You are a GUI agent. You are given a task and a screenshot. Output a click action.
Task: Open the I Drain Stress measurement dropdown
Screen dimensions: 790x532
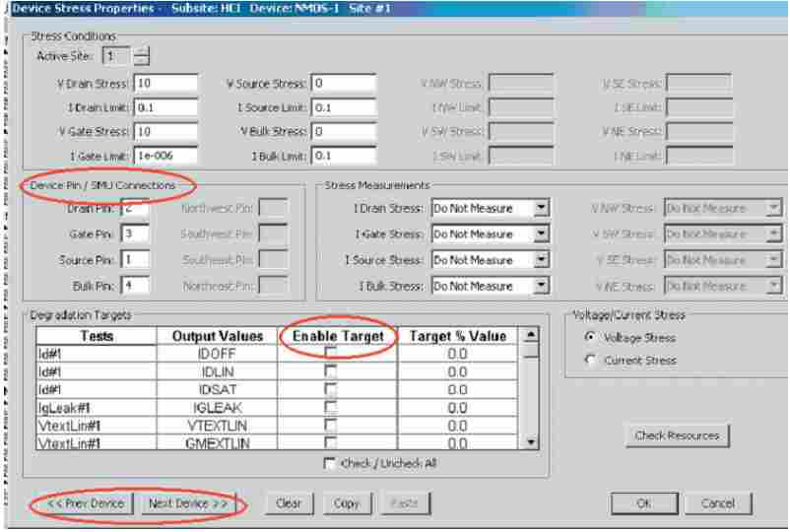pos(540,209)
